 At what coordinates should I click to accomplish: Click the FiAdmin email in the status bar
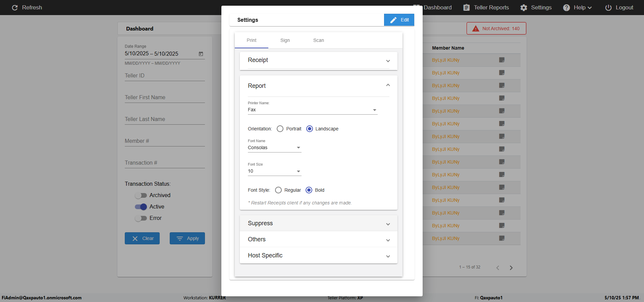coord(42,298)
